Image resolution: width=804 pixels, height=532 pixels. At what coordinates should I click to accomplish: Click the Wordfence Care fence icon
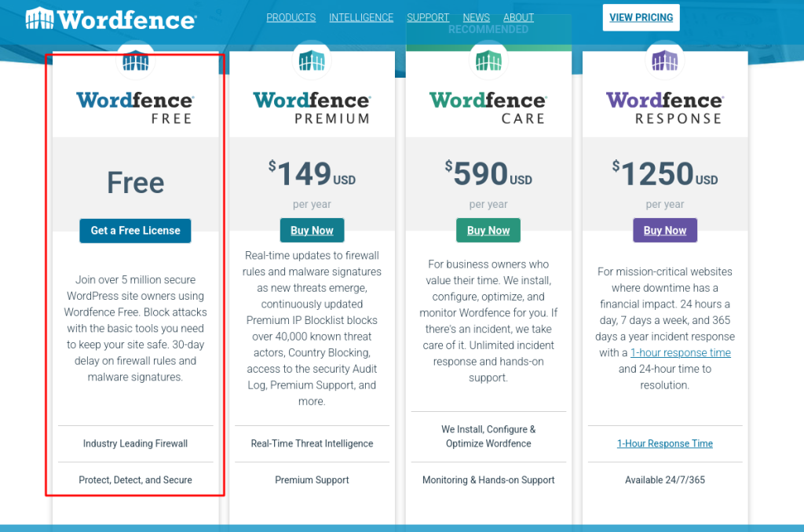click(x=488, y=60)
